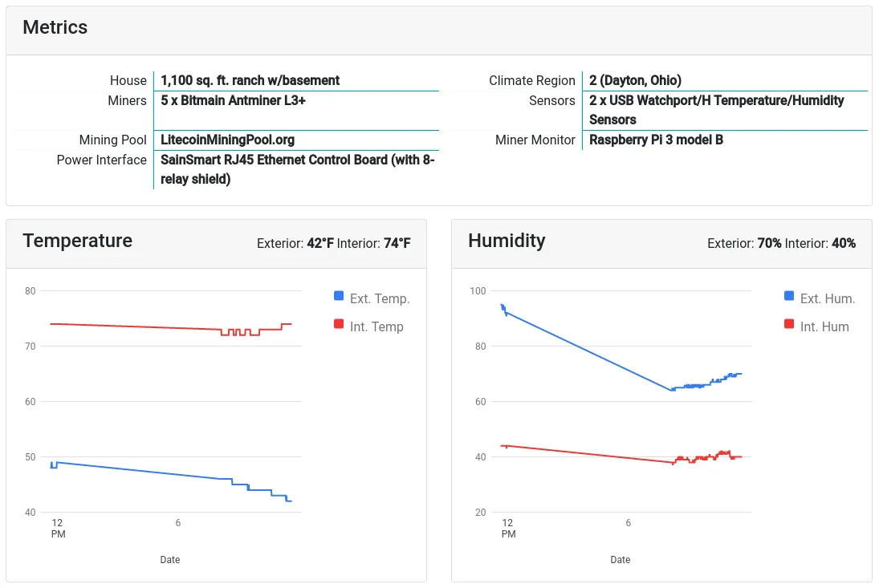The image size is (879, 588).
Task: Click the 5 x Bitmain Antminer L3+ value
Action: pos(234,101)
